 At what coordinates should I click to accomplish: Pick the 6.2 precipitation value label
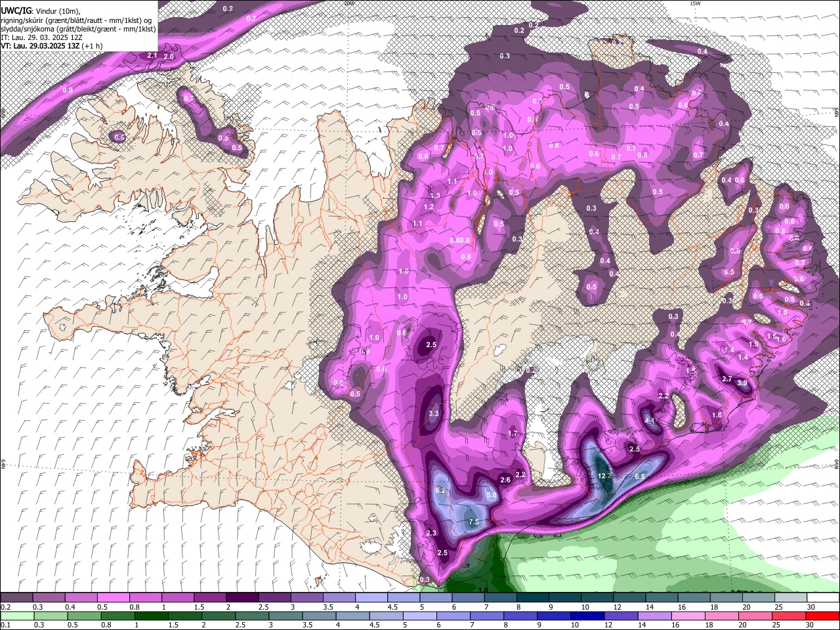440,491
